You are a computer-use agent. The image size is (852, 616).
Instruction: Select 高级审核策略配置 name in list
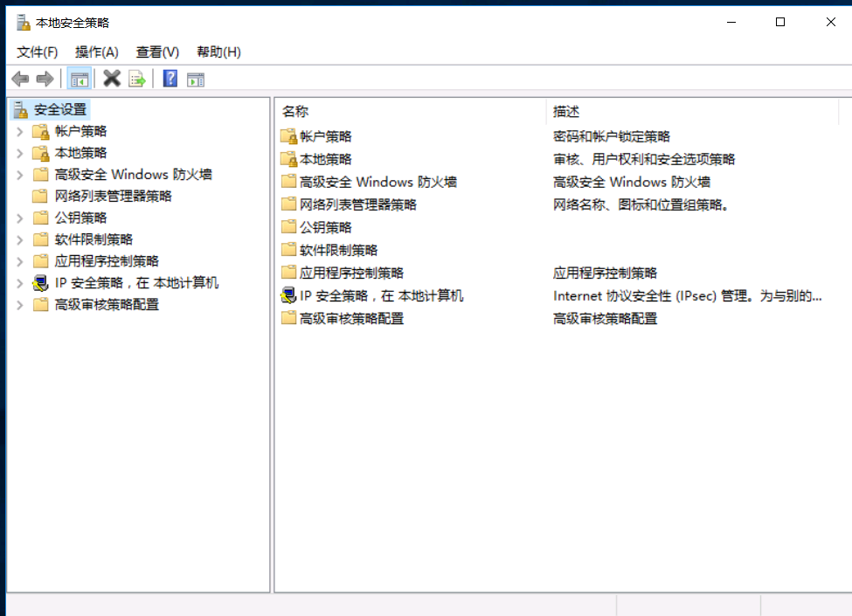[x=351, y=319]
